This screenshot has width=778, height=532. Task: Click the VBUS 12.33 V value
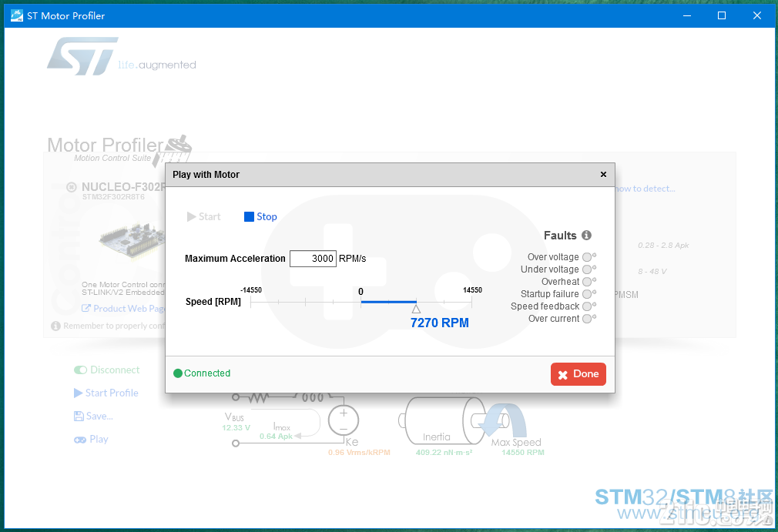(x=236, y=428)
